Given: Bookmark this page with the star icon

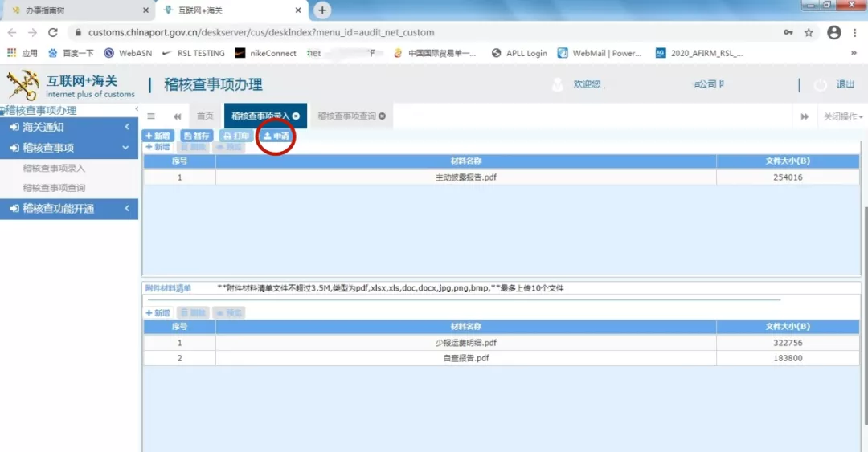Looking at the screenshot, I should click(x=809, y=33).
